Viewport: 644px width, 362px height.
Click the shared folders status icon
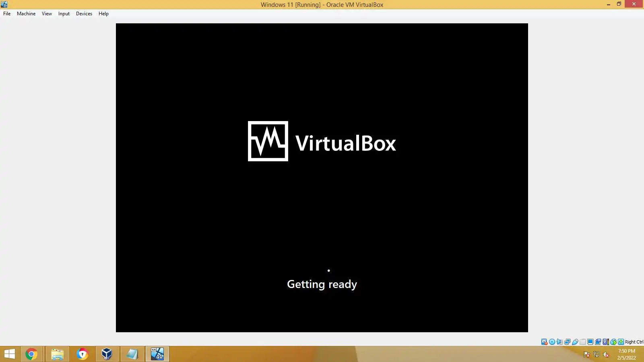(x=582, y=342)
